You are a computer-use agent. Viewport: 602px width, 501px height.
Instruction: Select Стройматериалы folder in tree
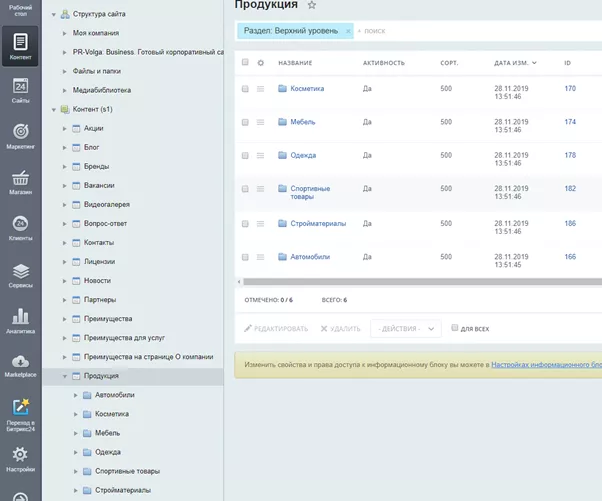click(123, 490)
